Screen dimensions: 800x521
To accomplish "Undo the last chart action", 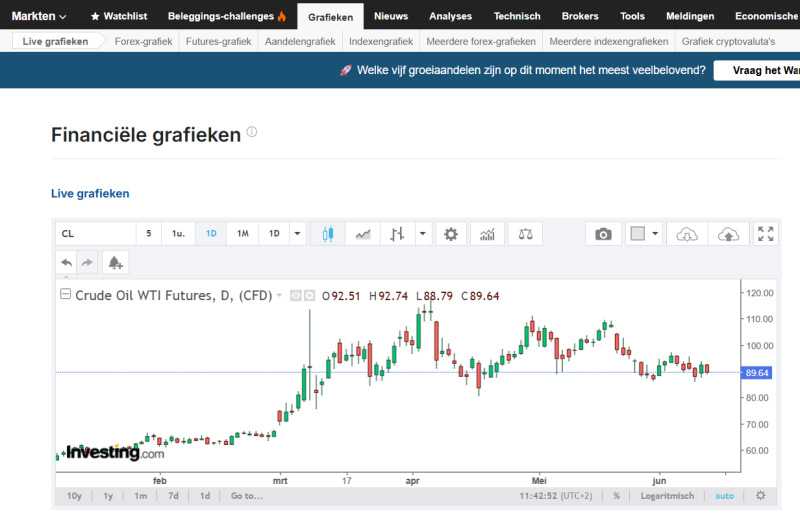I will click(x=66, y=263).
